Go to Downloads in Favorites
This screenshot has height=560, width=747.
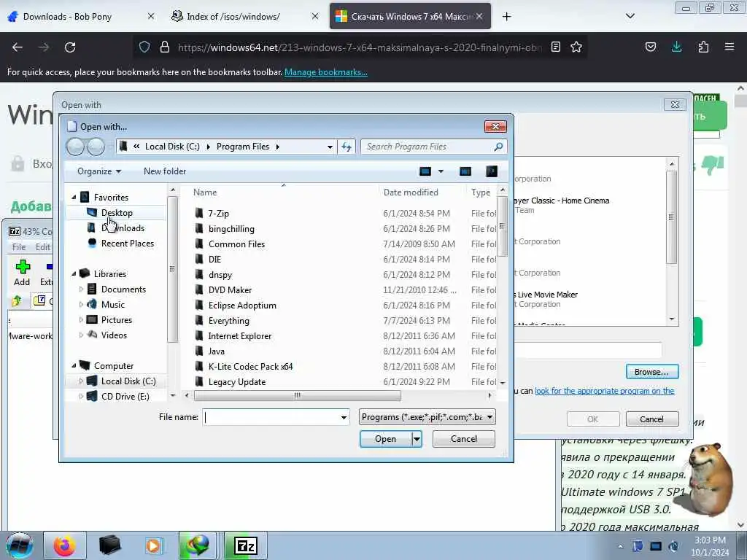(123, 227)
